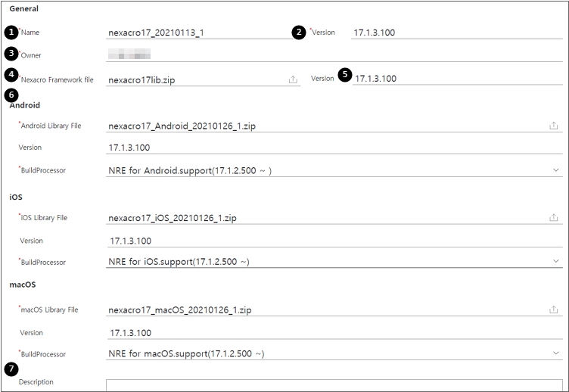Open iOS BuildProcessor dropdown arrow
Screen dimensions: 569x392
pos(555,261)
